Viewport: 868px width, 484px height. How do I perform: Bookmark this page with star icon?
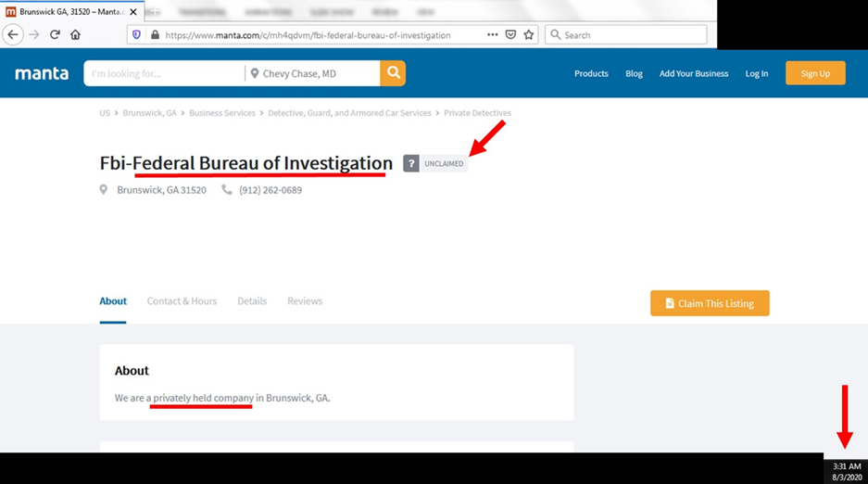[529, 35]
